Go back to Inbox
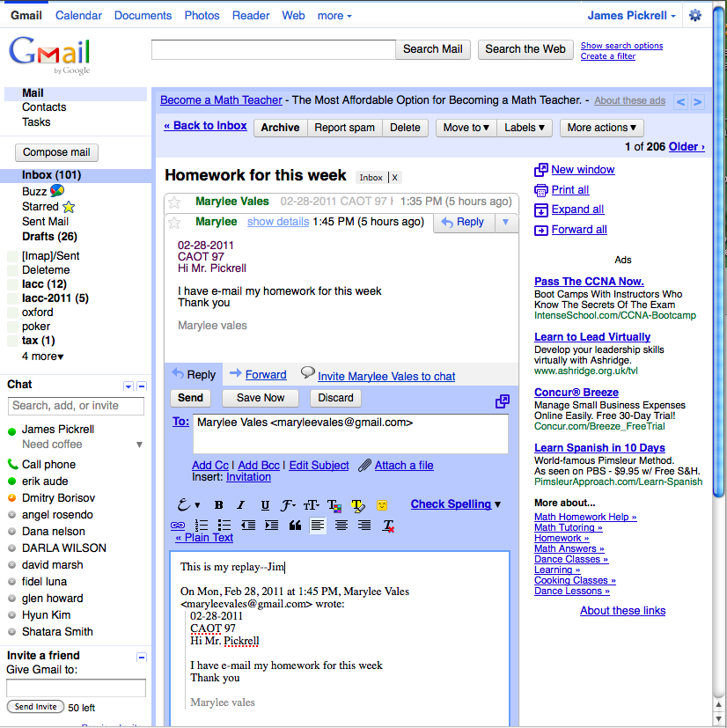727x728 pixels. (205, 126)
